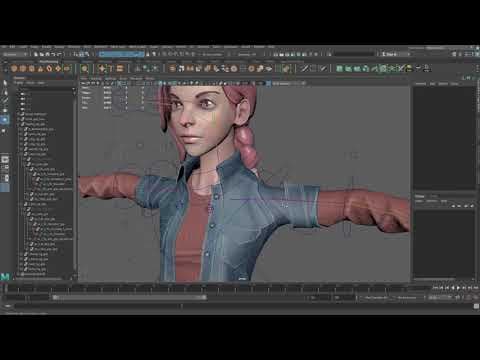Click the range slider bar below timeline
Image resolution: width=480 pixels, height=360 pixels.
pyautogui.click(x=129, y=297)
